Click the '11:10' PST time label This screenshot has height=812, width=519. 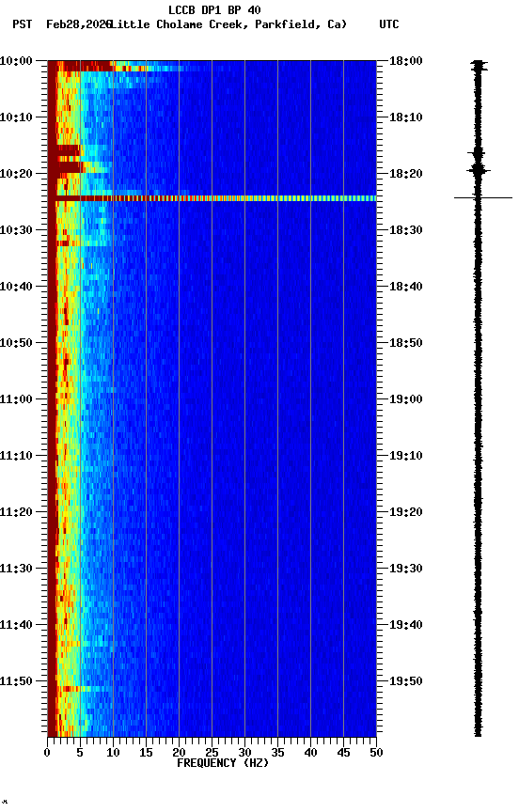(x=16, y=456)
